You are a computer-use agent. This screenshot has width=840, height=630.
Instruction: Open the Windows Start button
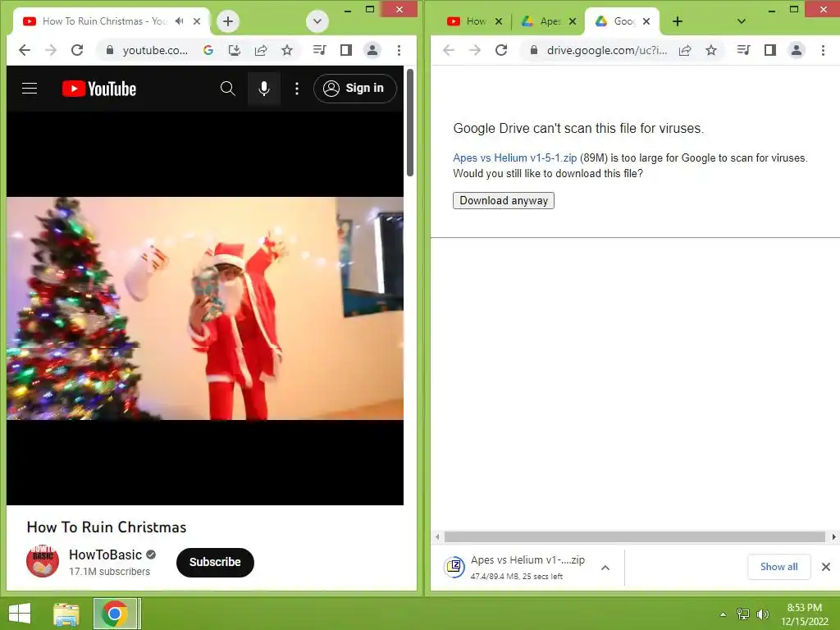[x=20, y=614]
